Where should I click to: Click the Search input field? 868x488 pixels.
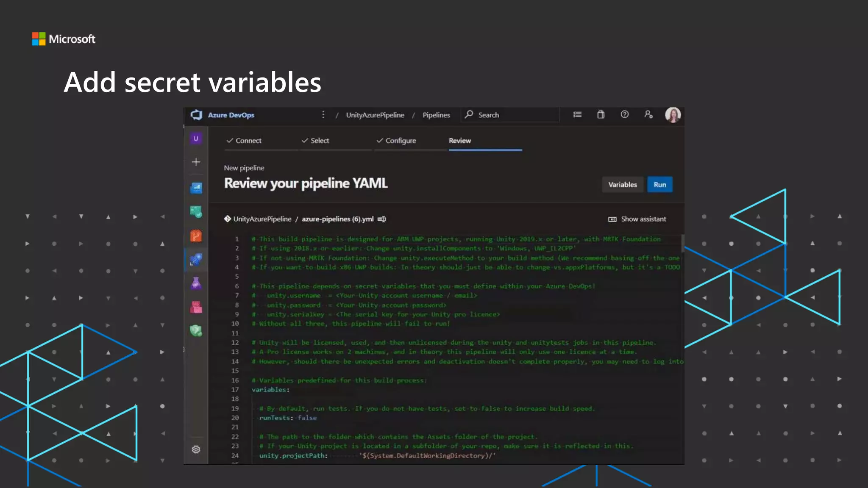tap(510, 115)
